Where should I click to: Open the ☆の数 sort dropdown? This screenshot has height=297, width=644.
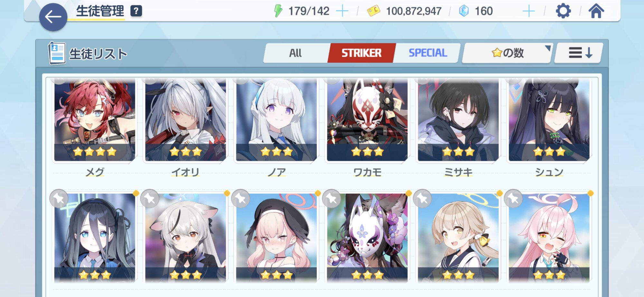click(x=507, y=53)
